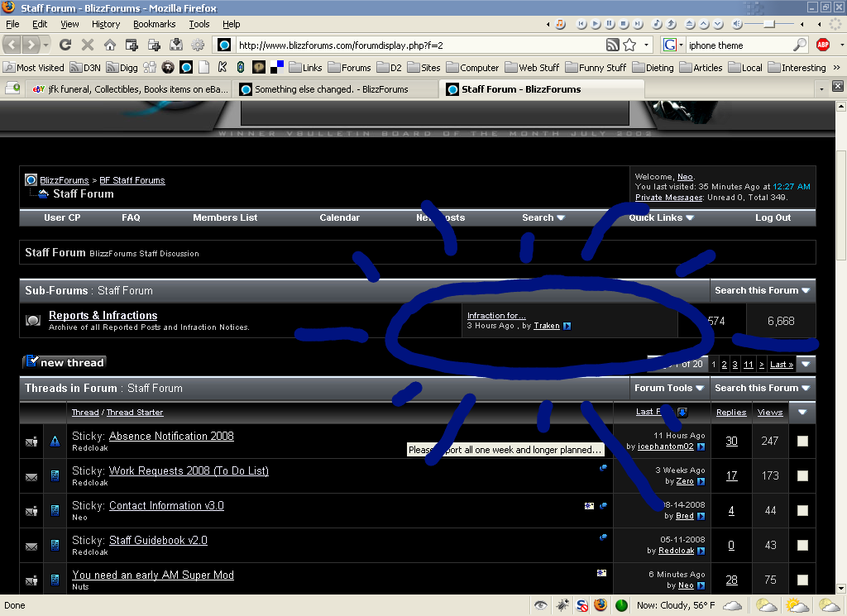This screenshot has width=847, height=616.
Task: Click the Members List navbar link
Action: click(x=225, y=217)
